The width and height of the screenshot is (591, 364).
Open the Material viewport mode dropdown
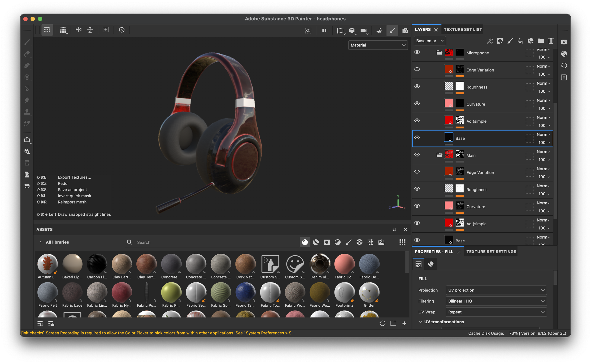[378, 45]
